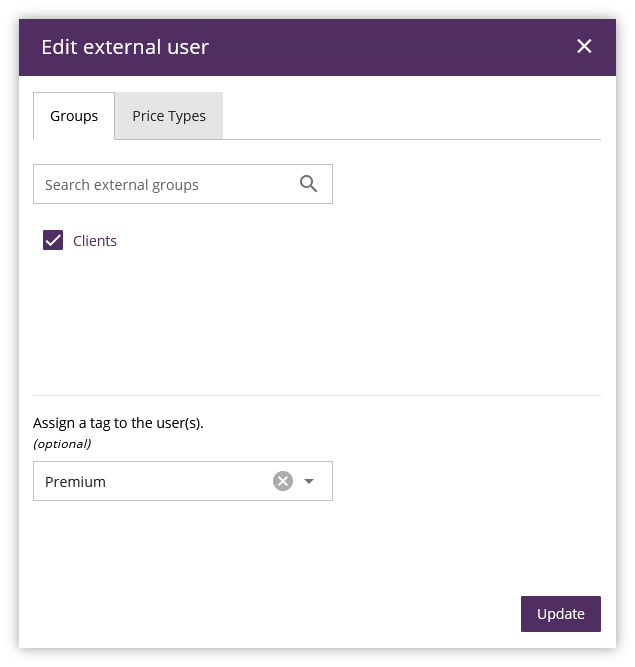Viewport: 635px width, 667px height.
Task: Click the Edit external user title
Action: point(125,47)
